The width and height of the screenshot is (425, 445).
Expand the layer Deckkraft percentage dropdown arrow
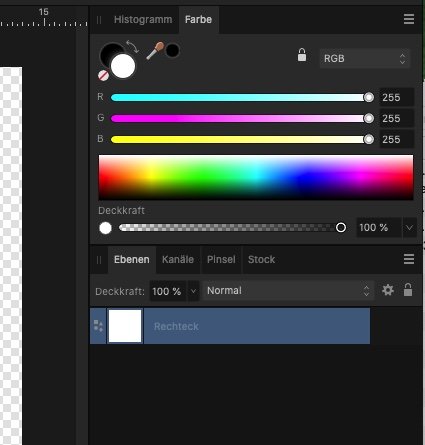coord(193,291)
